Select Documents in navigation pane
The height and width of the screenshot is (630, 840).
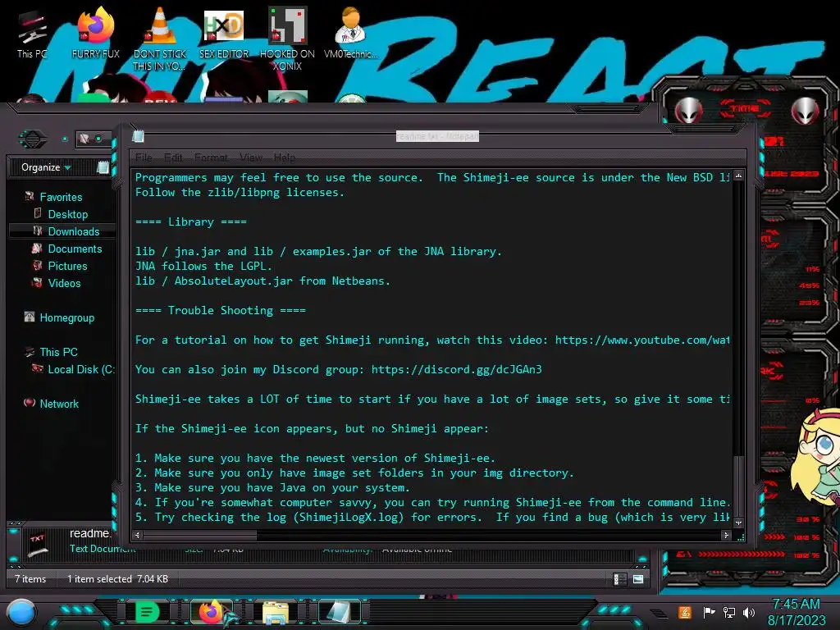click(x=75, y=249)
